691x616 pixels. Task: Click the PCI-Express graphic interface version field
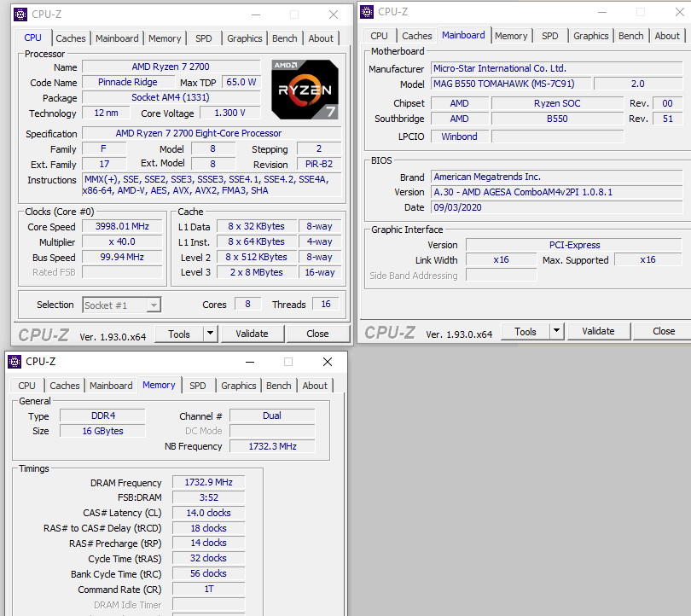[x=574, y=245]
